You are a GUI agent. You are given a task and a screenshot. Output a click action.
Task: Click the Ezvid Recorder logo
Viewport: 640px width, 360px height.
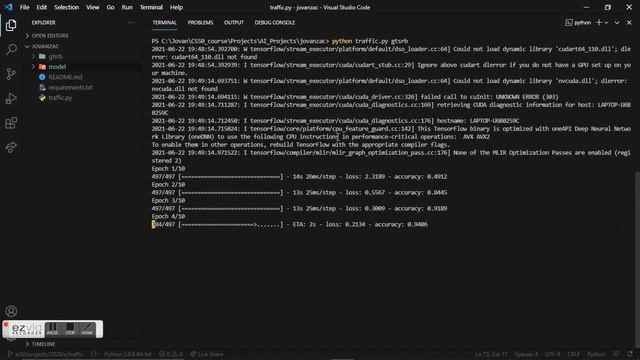click(x=26, y=329)
